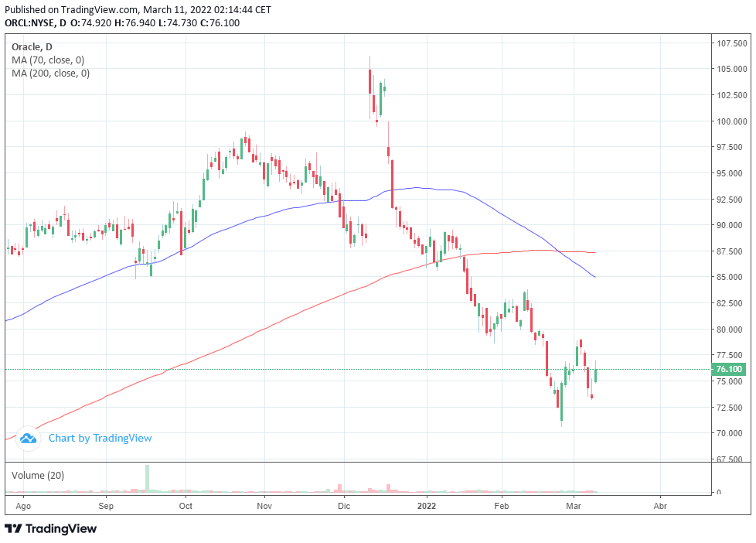Viewport: 756px width, 543px height.
Task: Click the 105.000 price axis label
Action: click(x=732, y=69)
